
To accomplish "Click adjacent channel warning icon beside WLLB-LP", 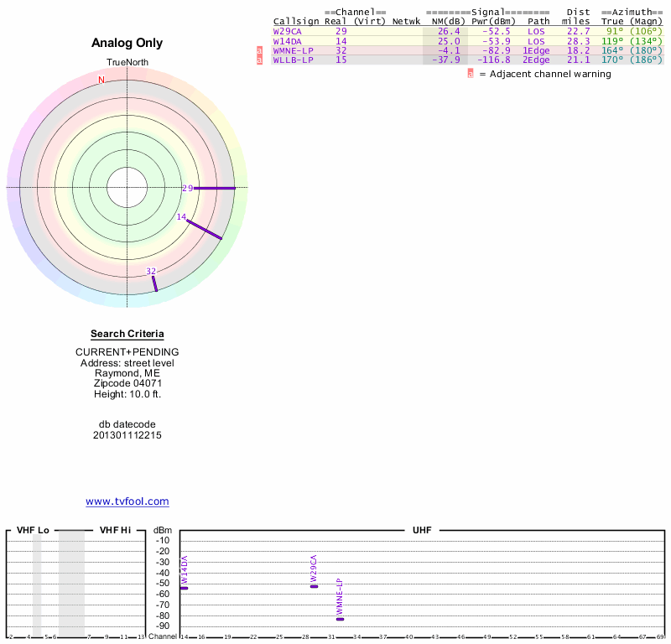I will pyautogui.click(x=260, y=60).
